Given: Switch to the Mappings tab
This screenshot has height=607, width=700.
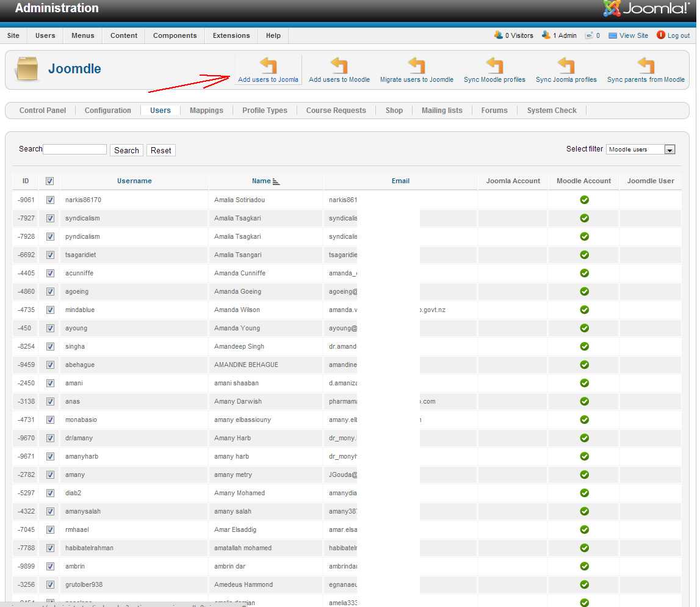Looking at the screenshot, I should (206, 111).
